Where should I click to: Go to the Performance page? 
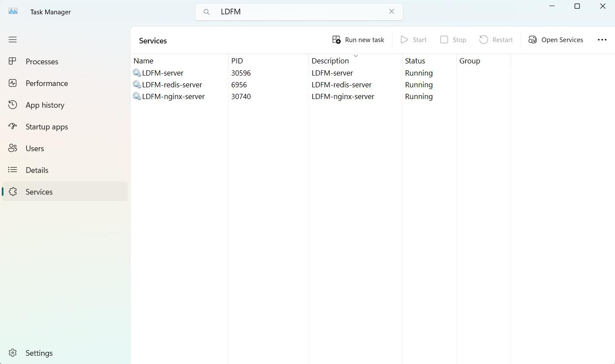pos(47,83)
